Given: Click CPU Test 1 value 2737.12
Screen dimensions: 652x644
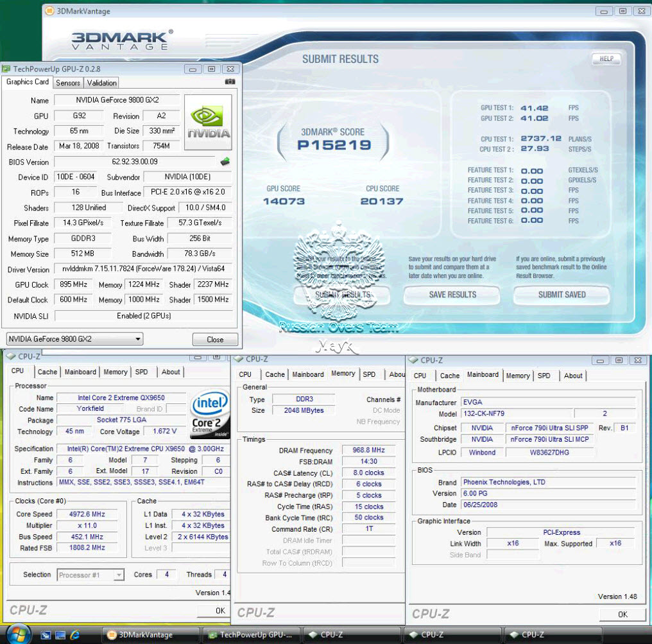Looking at the screenshot, I should [x=541, y=139].
